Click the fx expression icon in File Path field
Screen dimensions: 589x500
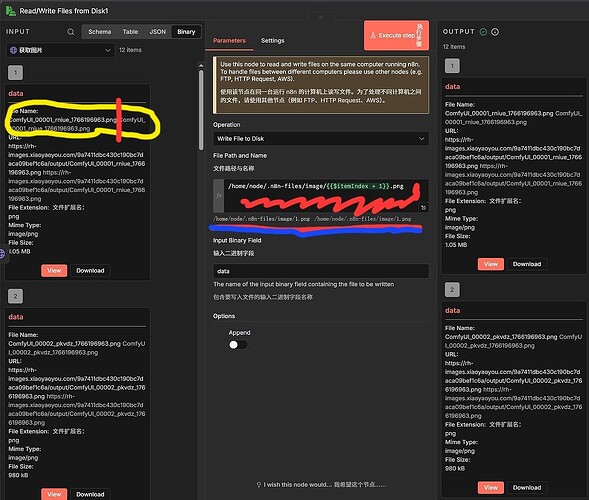(x=219, y=195)
